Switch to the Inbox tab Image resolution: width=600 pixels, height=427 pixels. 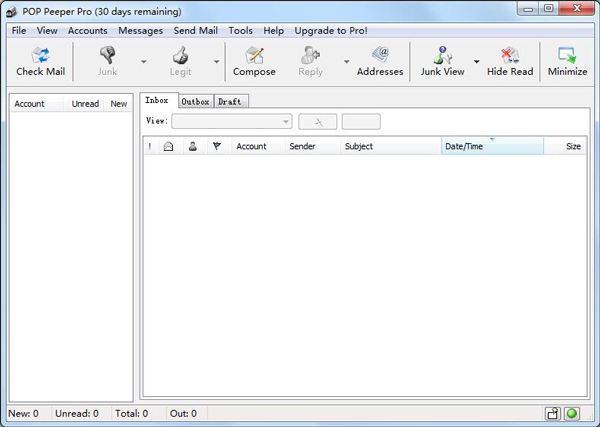tap(159, 100)
